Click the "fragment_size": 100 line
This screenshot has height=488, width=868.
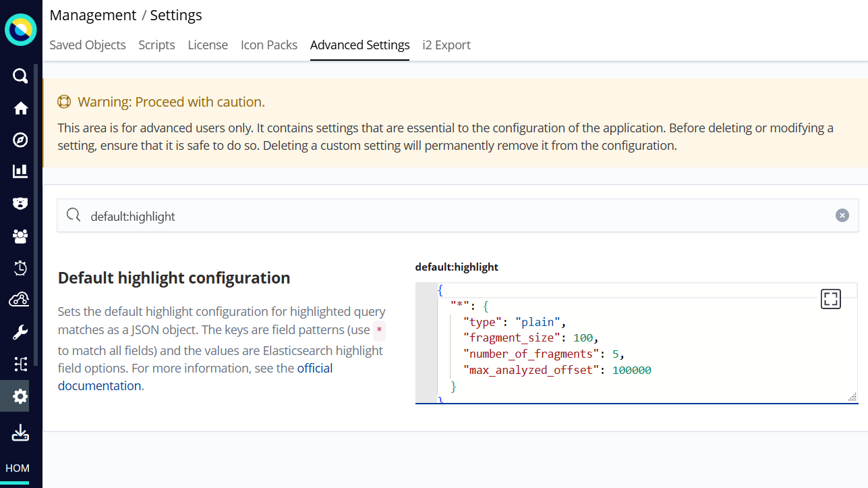[531, 337]
